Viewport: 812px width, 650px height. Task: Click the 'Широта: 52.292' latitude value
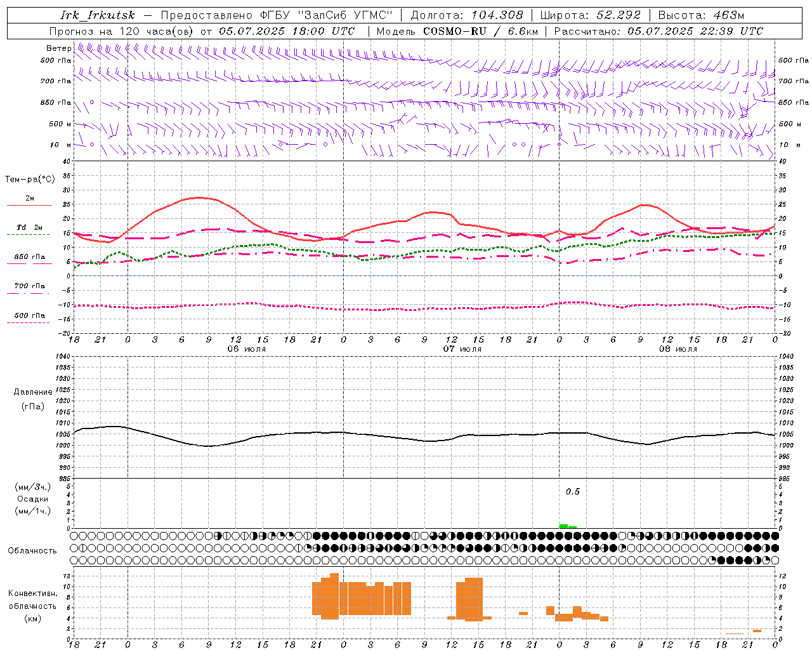(x=590, y=15)
